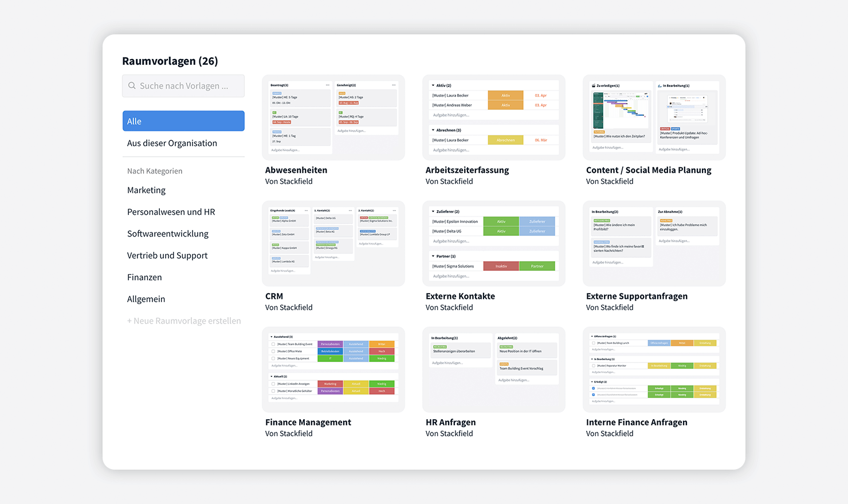Viewport: 848px width, 504px height.
Task: Click 'Von Stackfield' under Externe Supportanfragen
Action: 610,308
